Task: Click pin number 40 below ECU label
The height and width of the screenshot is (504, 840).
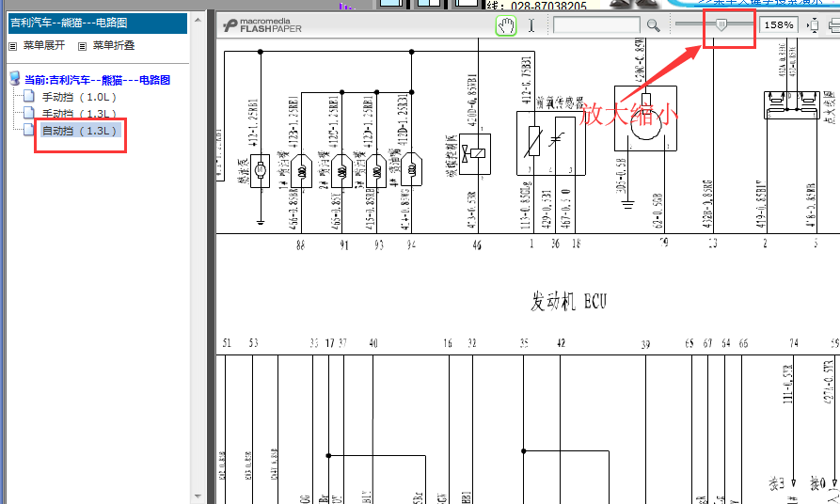Action: pyautogui.click(x=373, y=343)
